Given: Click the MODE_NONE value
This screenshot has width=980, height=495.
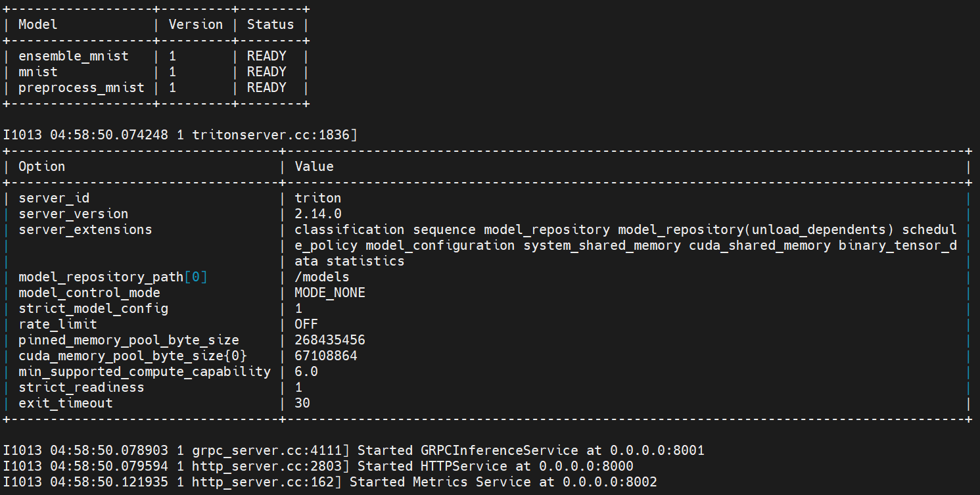Looking at the screenshot, I should (x=330, y=293).
